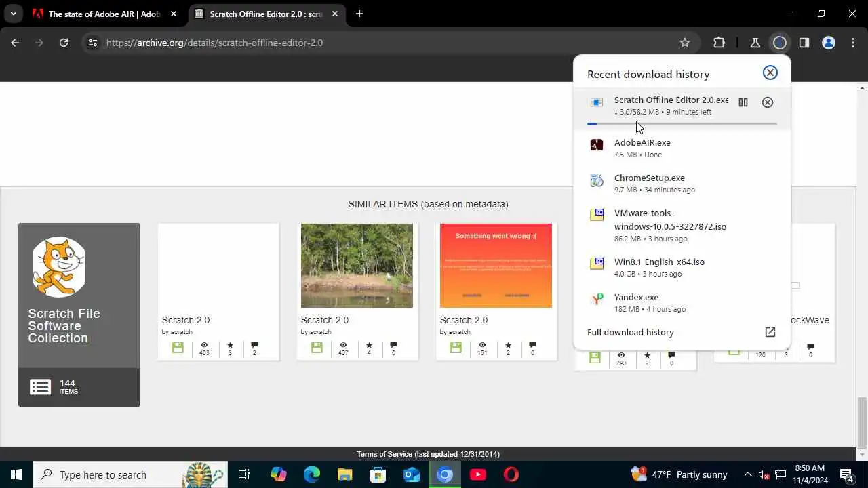Launch Microsoft Edge from taskbar
The width and height of the screenshot is (868, 488).
coord(311,474)
